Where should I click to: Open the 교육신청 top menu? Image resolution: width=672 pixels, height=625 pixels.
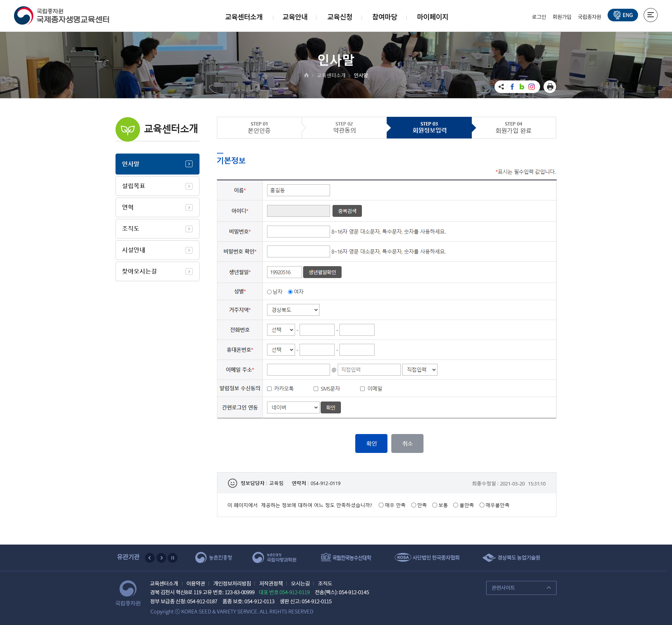pyautogui.click(x=339, y=17)
